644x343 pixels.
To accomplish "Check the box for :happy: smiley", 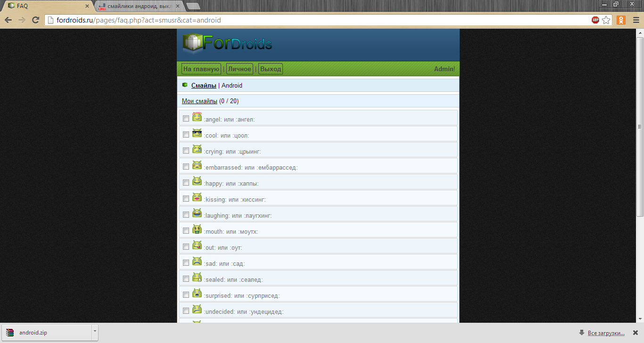I will tap(186, 183).
